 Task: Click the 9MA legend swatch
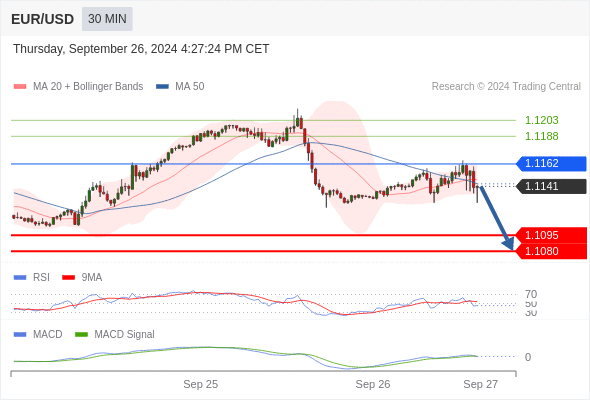click(68, 278)
